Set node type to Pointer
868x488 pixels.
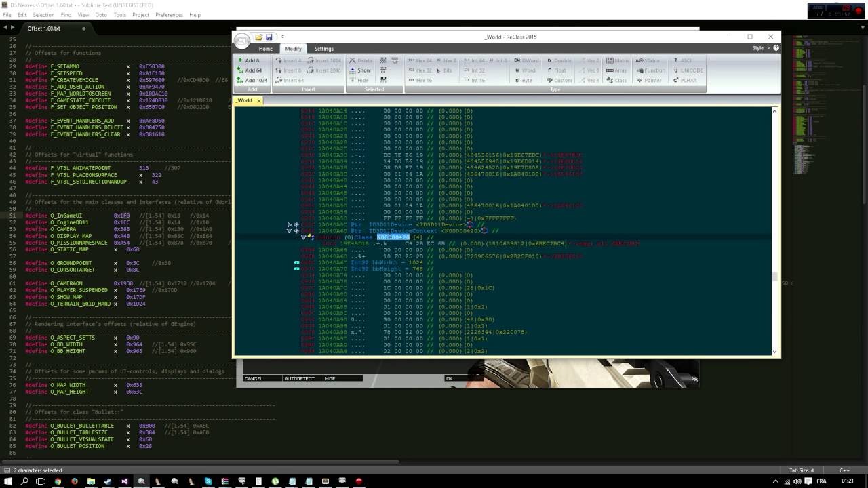coord(650,81)
